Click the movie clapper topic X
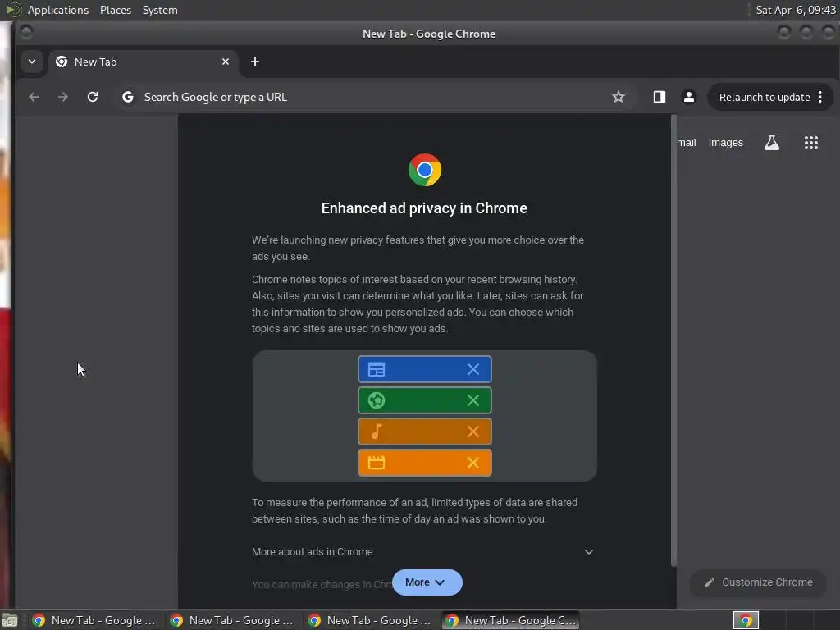Viewport: 840px width, 630px height. [473, 463]
